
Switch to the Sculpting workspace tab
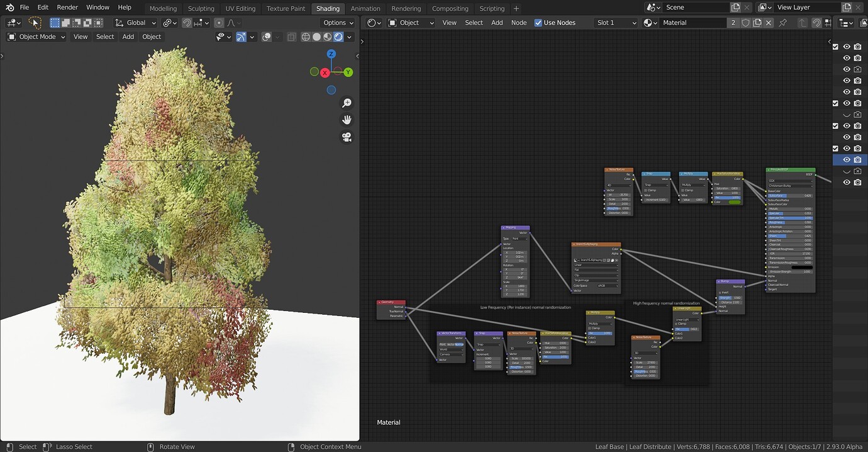[x=201, y=9]
